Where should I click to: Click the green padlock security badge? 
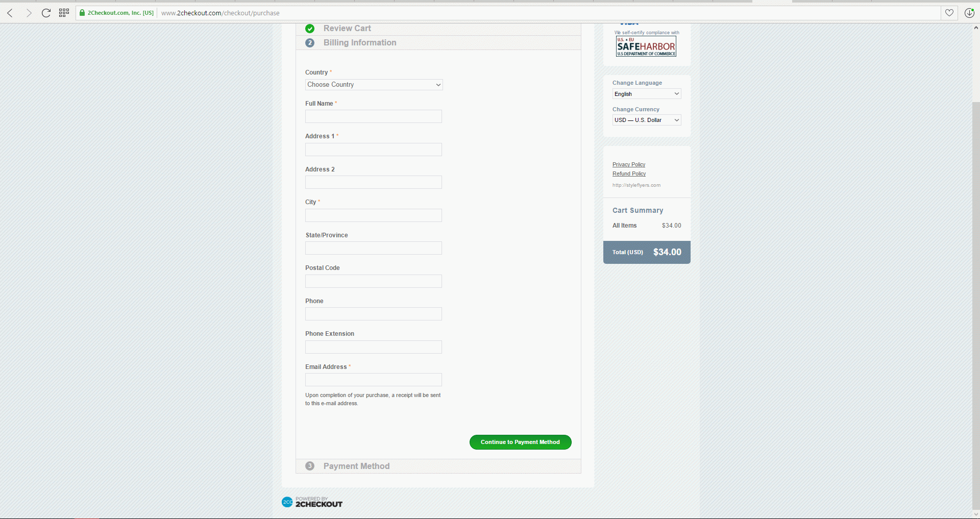click(x=82, y=13)
